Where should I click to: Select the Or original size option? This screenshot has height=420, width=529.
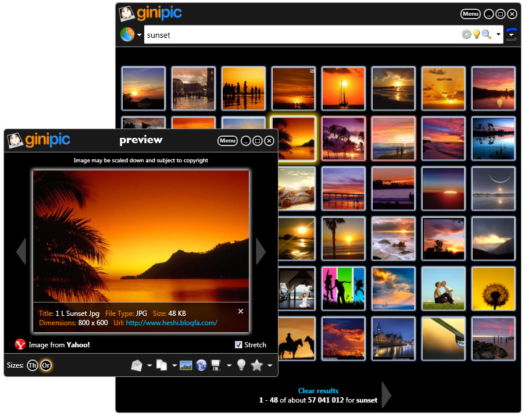coord(46,365)
